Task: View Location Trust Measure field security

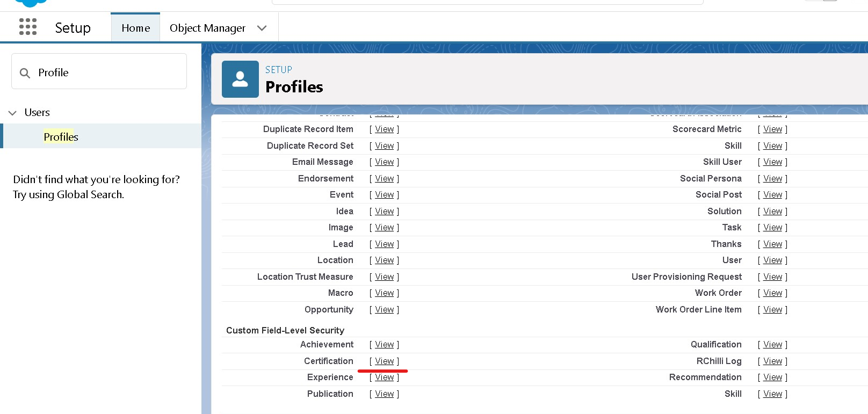Action: pos(385,277)
